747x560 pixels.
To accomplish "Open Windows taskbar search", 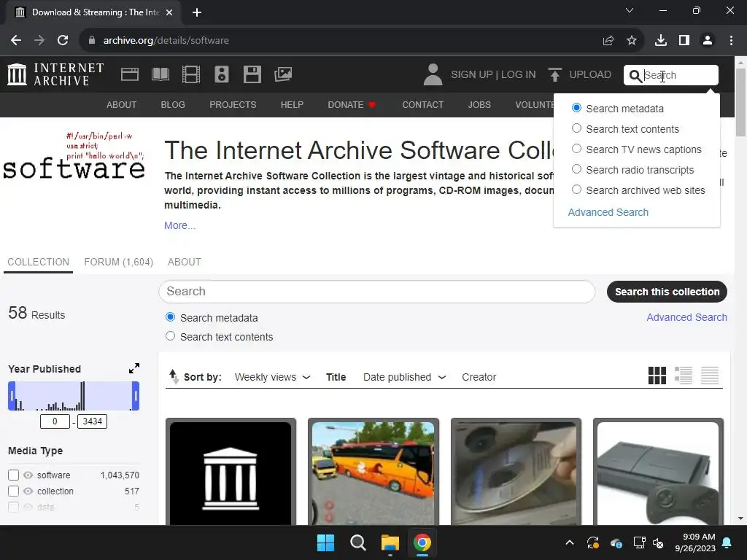I will pyautogui.click(x=357, y=542).
